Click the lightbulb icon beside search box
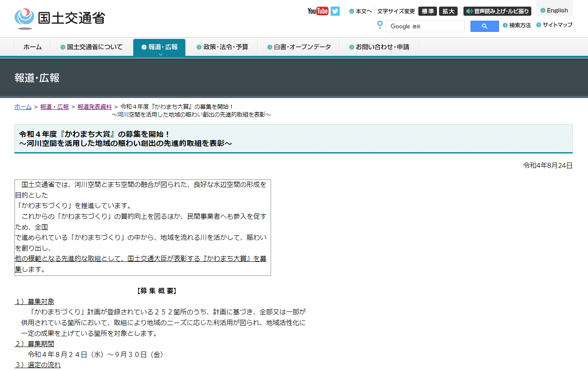Image resolution: width=588 pixels, height=371 pixels. [380, 25]
